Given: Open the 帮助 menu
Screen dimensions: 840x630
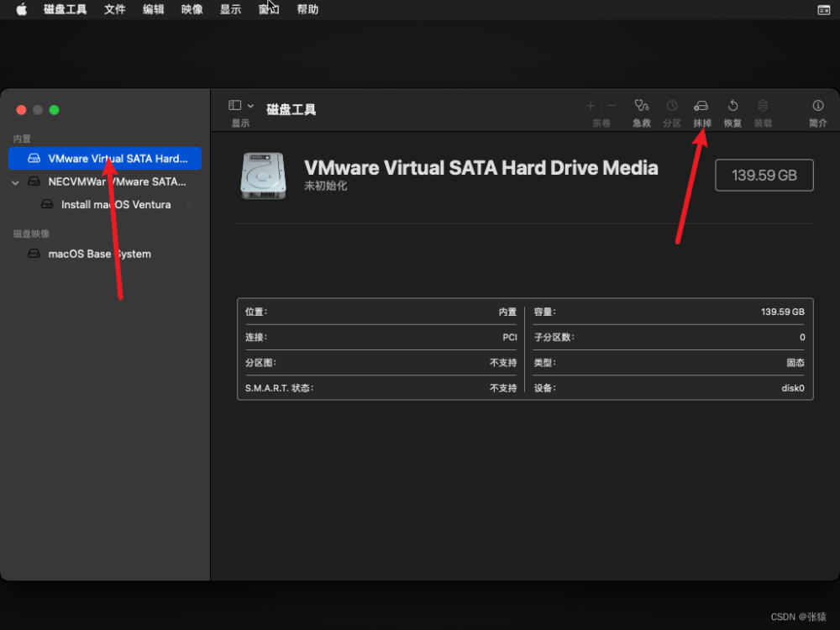Looking at the screenshot, I should [307, 9].
